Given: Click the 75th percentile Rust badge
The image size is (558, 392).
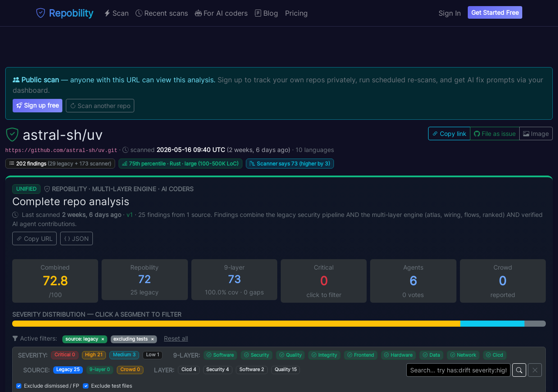Looking at the screenshot, I should [180, 164].
